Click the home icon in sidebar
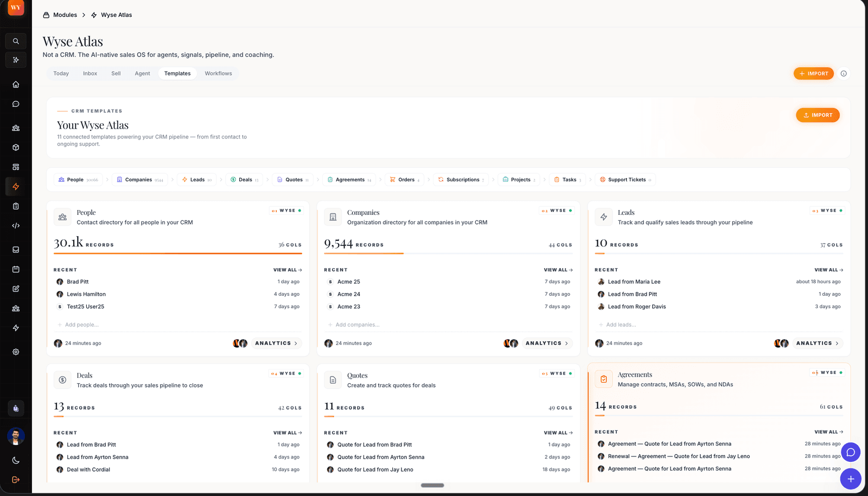 coord(16,84)
